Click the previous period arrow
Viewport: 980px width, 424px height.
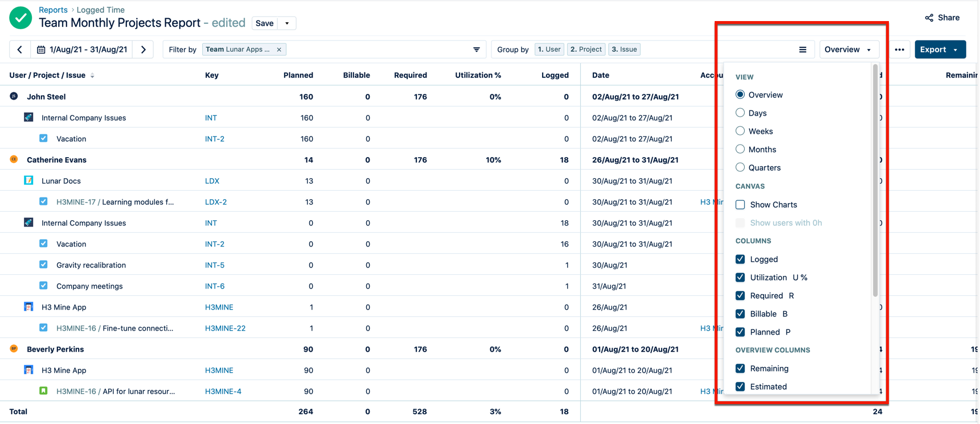[x=20, y=50]
